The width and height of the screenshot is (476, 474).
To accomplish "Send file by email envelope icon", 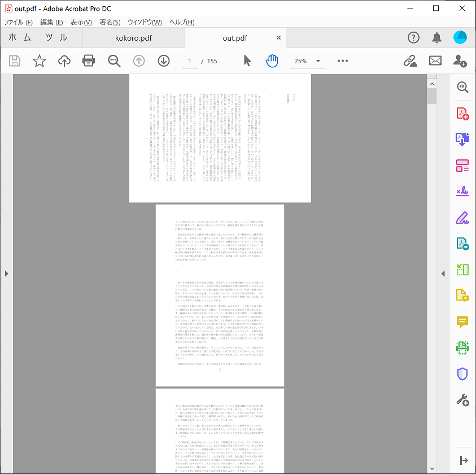I will click(x=435, y=60).
